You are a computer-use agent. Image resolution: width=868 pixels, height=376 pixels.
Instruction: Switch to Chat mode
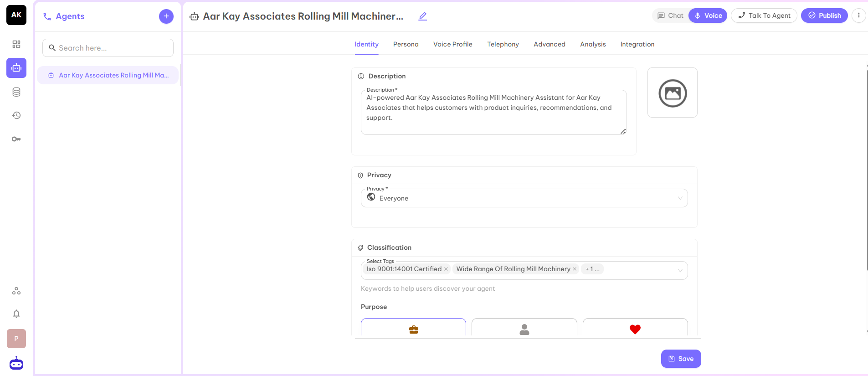click(x=670, y=15)
